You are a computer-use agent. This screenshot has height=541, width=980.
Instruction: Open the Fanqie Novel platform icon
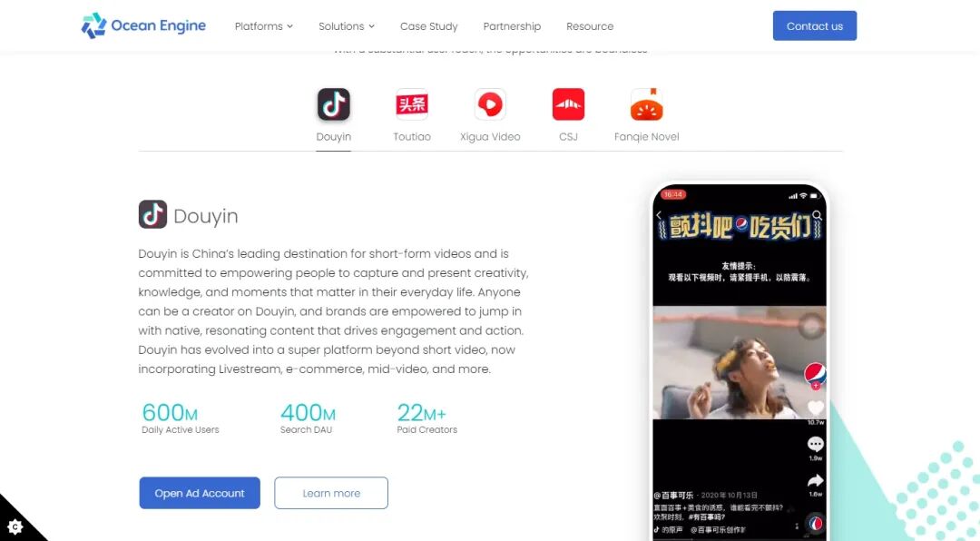(x=647, y=104)
